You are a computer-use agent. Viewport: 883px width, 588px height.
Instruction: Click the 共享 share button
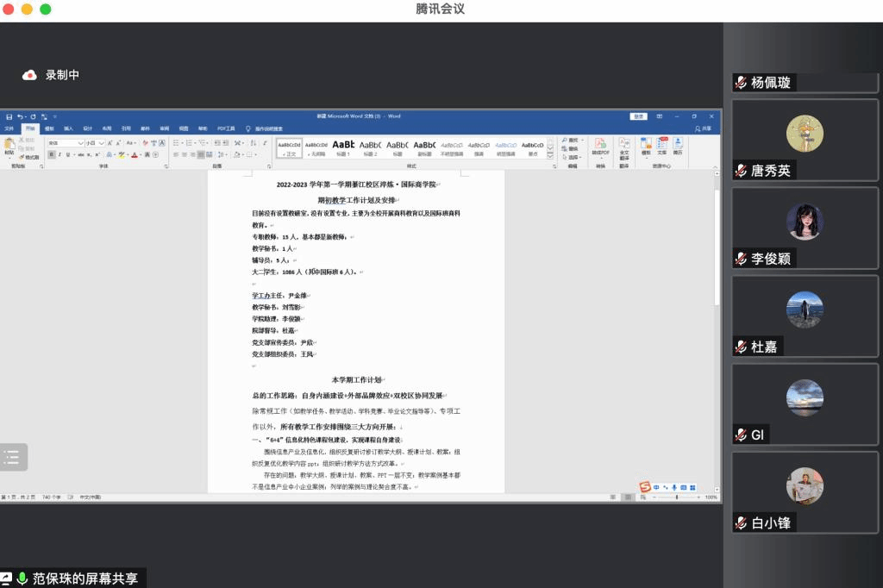coord(704,128)
